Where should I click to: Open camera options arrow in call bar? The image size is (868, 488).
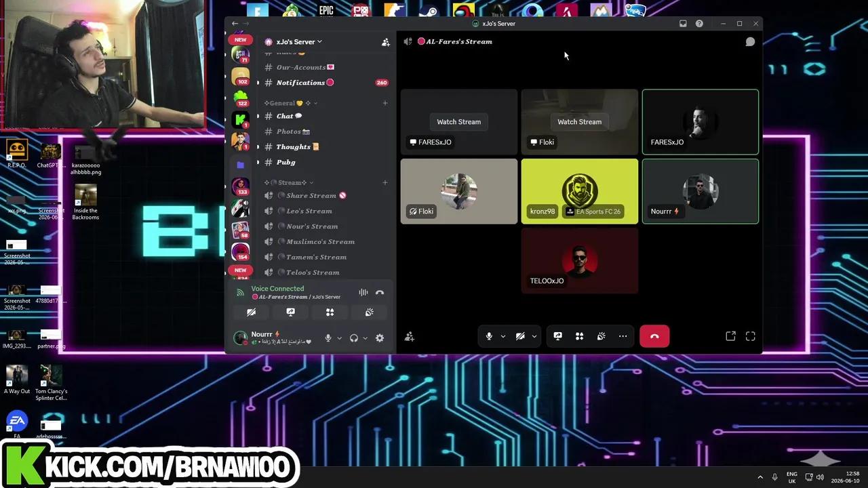tap(534, 336)
